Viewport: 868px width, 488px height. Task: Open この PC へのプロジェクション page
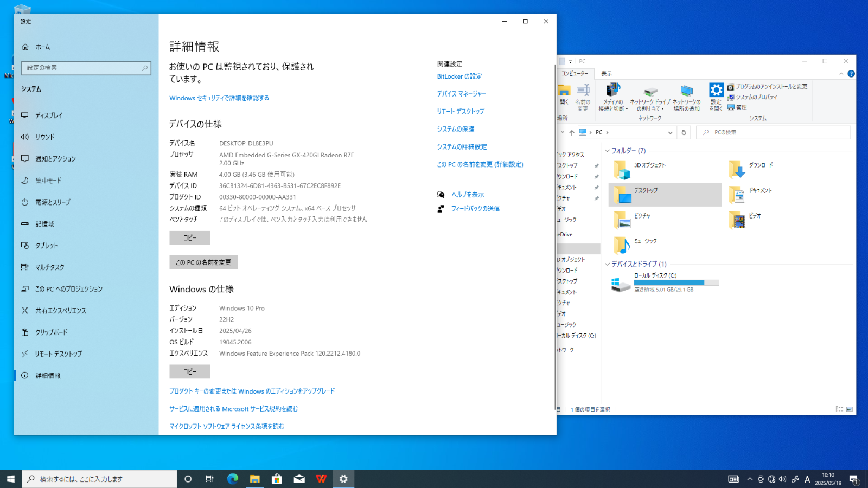point(68,289)
